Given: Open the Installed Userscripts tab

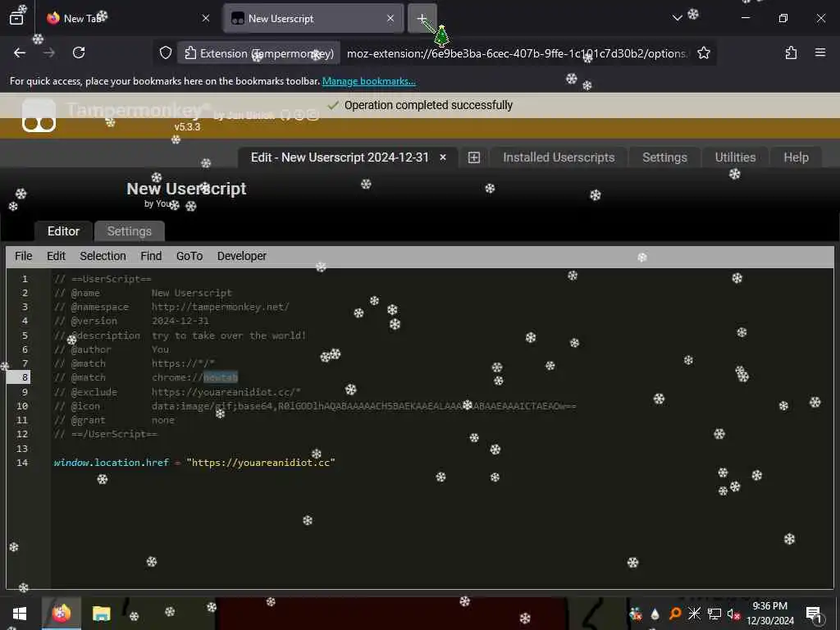Looking at the screenshot, I should point(559,157).
